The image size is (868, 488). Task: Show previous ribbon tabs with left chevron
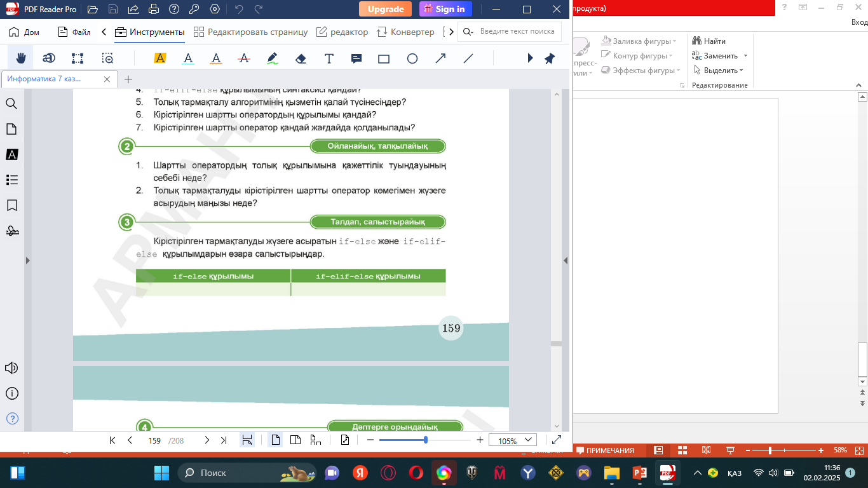104,32
